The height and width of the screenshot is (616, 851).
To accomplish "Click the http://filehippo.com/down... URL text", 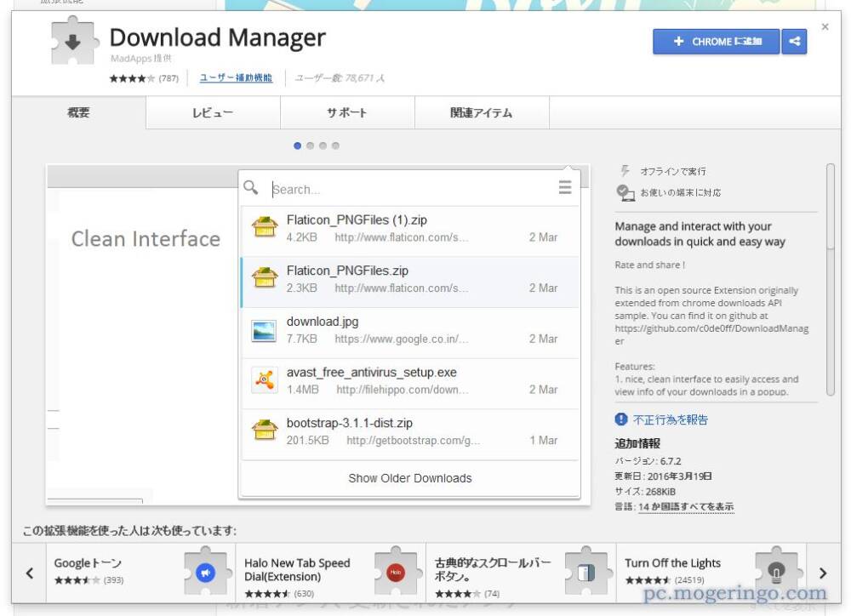I will coord(401,390).
